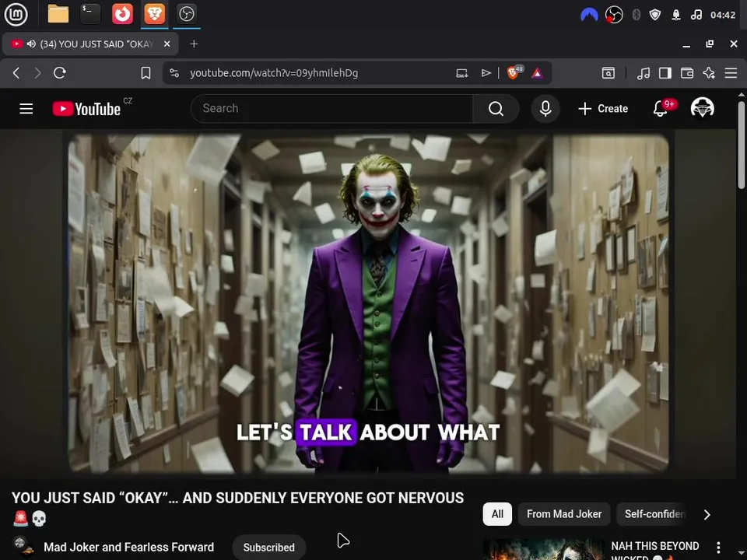Open the Bluetooth tray icon
Viewport: 747px width, 560px height.
[x=636, y=15]
